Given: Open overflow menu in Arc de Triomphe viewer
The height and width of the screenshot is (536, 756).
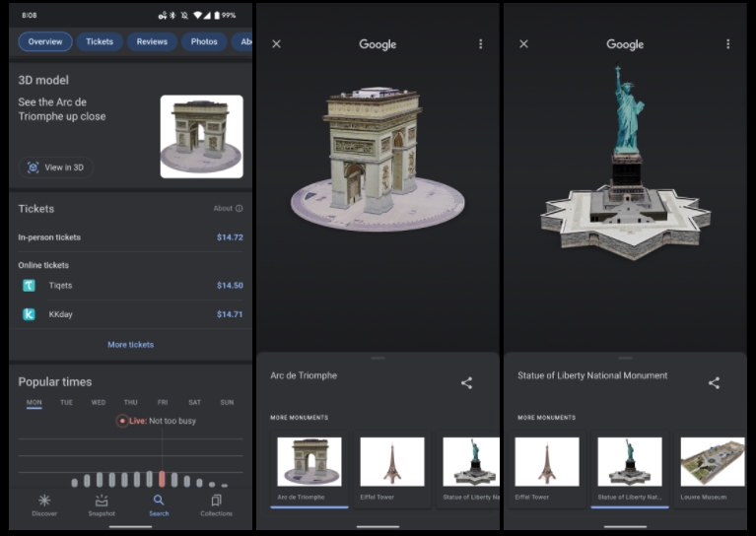Looking at the screenshot, I should [x=480, y=44].
